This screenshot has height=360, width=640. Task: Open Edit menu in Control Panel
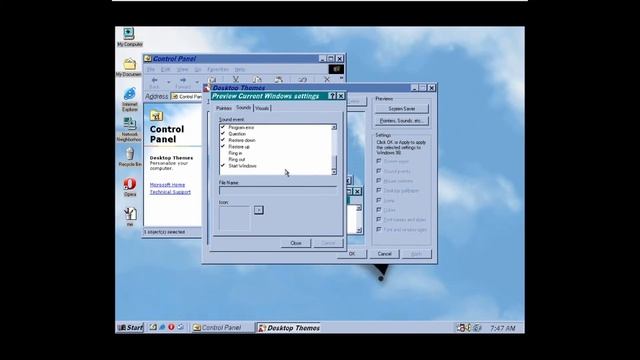[x=165, y=69]
